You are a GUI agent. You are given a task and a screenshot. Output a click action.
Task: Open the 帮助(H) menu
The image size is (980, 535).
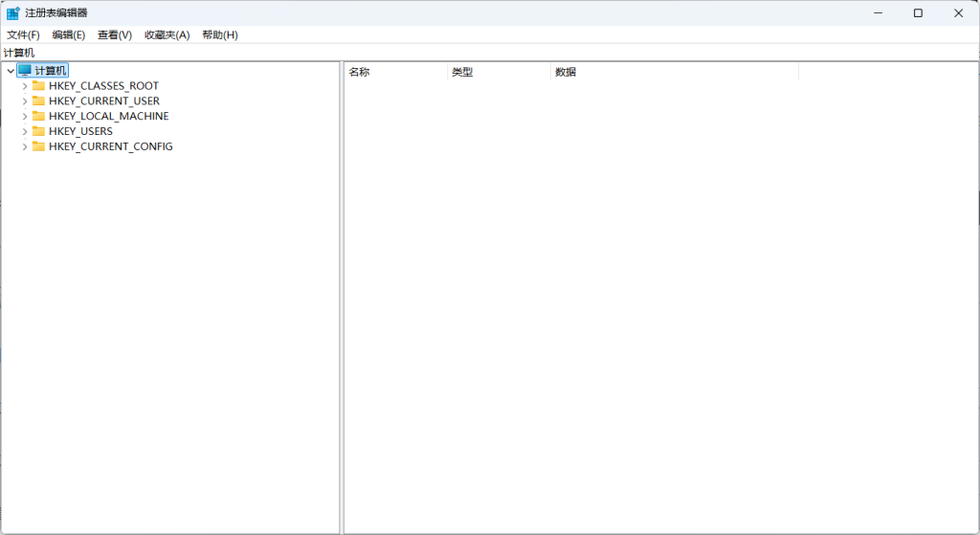coord(219,34)
